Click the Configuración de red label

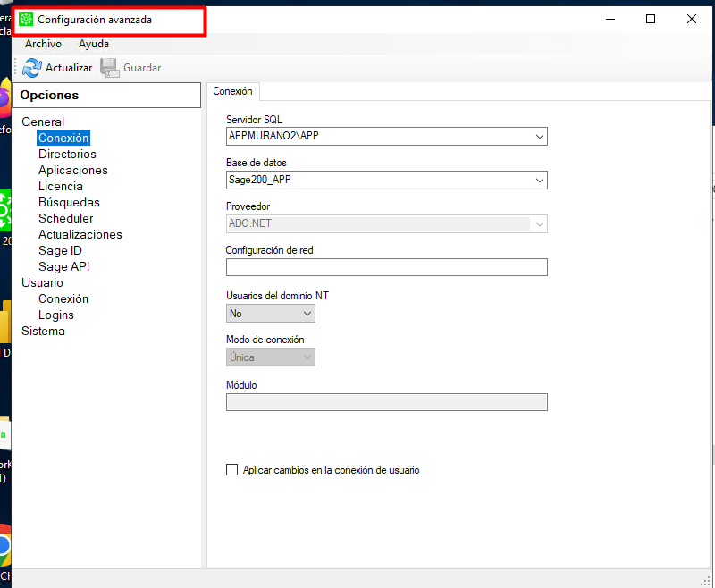270,250
